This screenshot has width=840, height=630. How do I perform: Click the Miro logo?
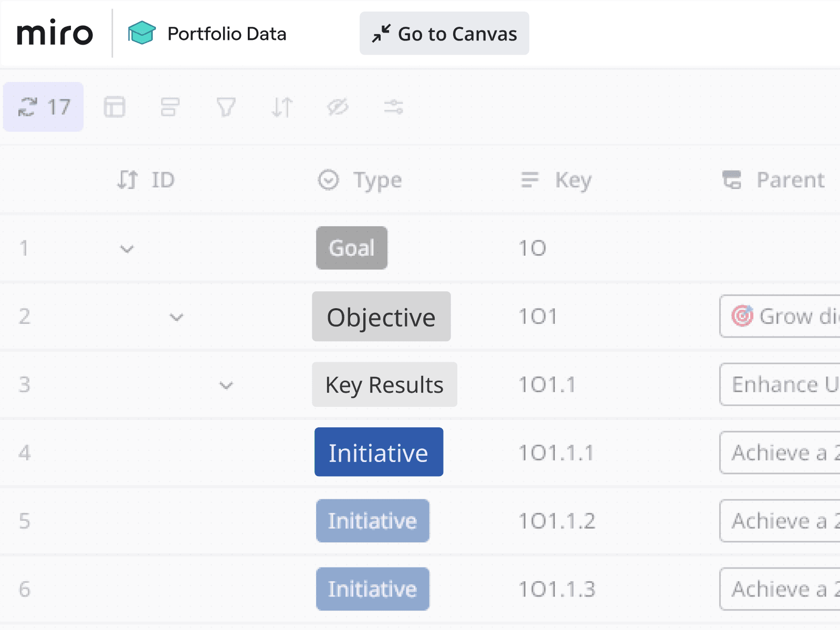coord(55,34)
